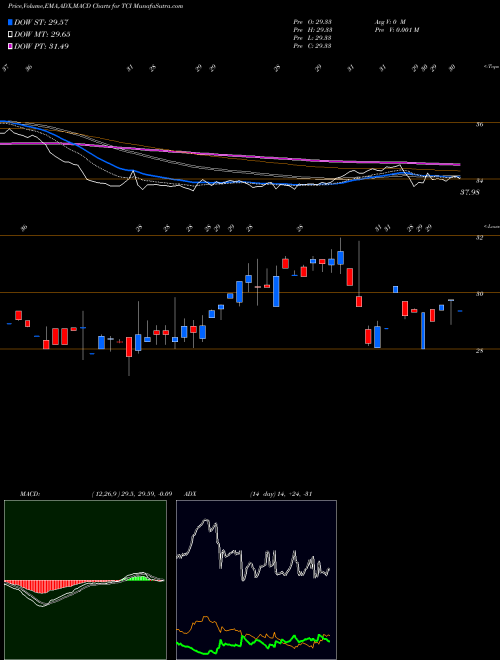Click the 'Pre C: 29.33' close value
The height and width of the screenshot is (660, 500).
point(312,46)
